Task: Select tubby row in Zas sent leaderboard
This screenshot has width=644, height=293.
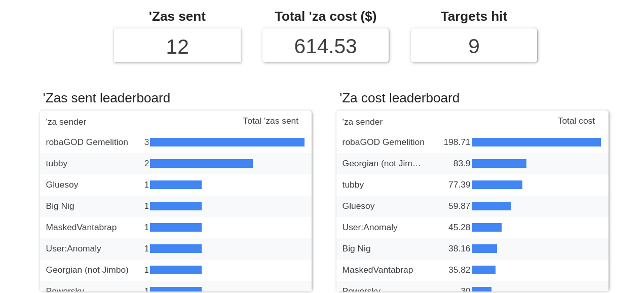Action: coord(57,164)
